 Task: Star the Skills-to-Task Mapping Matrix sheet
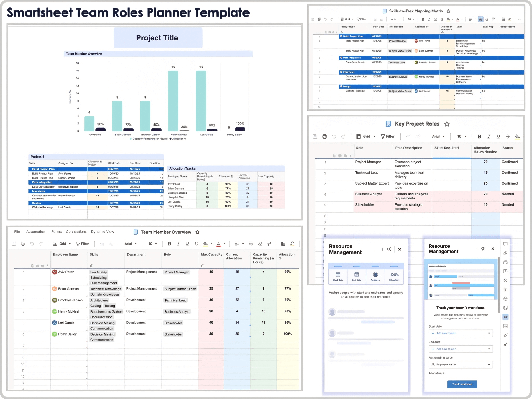coord(448,11)
